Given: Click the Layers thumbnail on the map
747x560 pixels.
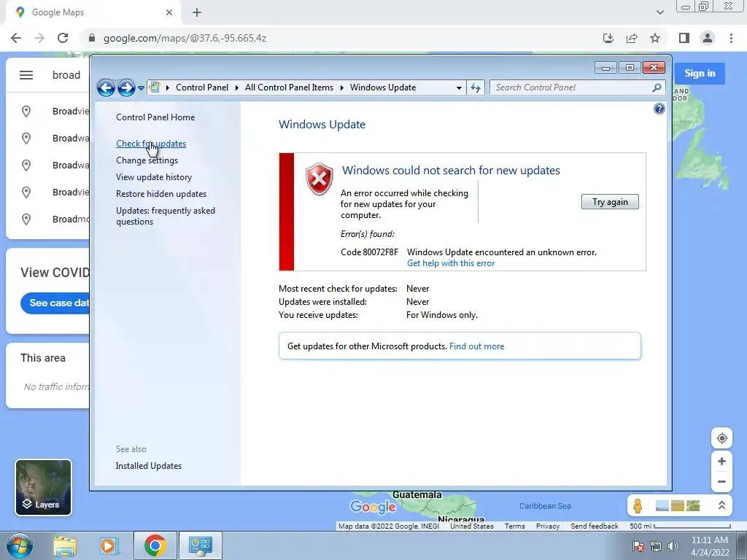Looking at the screenshot, I should point(43,488).
